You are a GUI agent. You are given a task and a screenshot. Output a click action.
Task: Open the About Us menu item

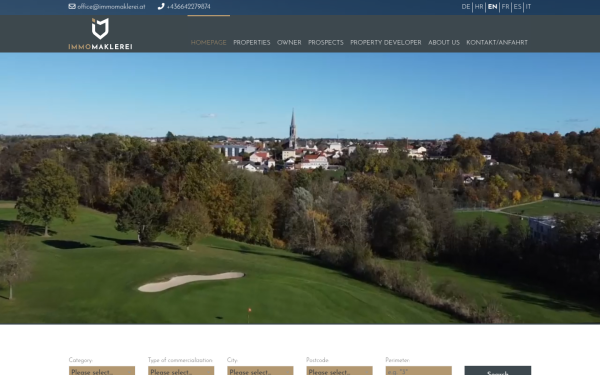point(444,42)
